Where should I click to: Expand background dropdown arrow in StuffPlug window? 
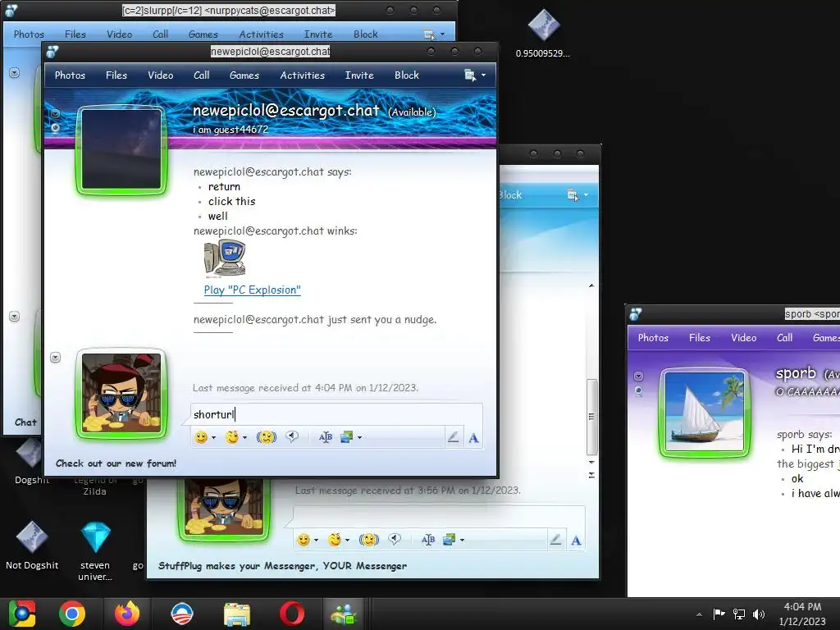462,540
